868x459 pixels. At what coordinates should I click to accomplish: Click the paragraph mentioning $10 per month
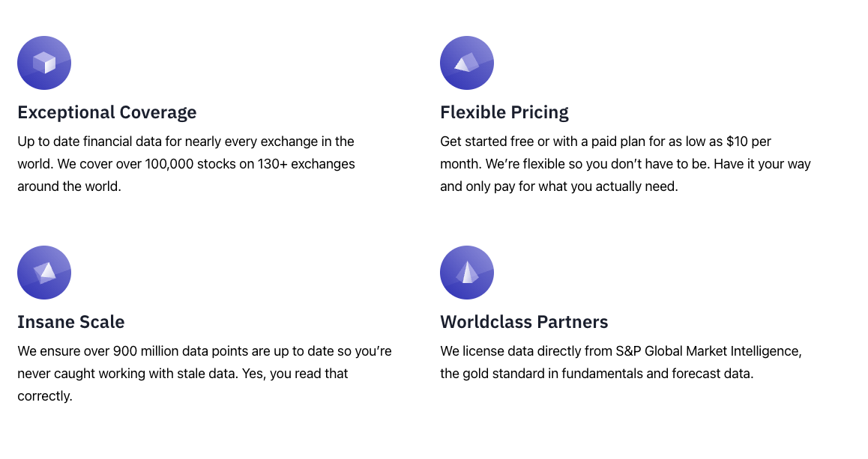(x=626, y=164)
